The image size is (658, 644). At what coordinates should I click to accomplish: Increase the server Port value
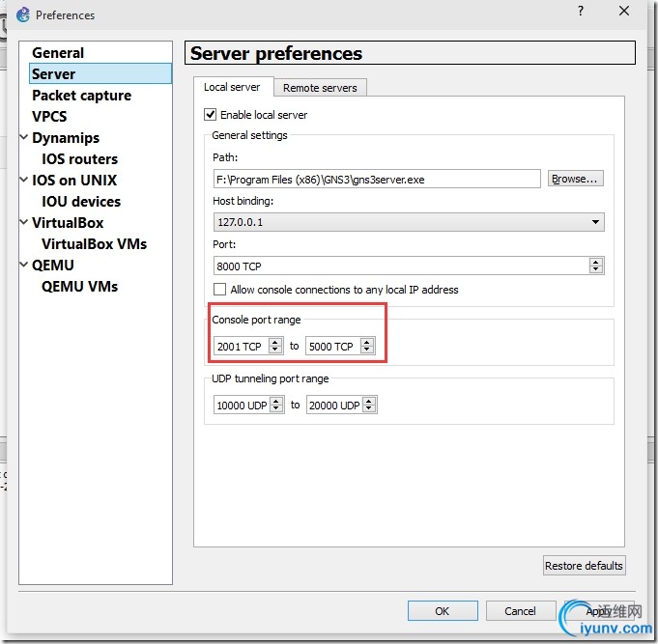click(x=596, y=262)
